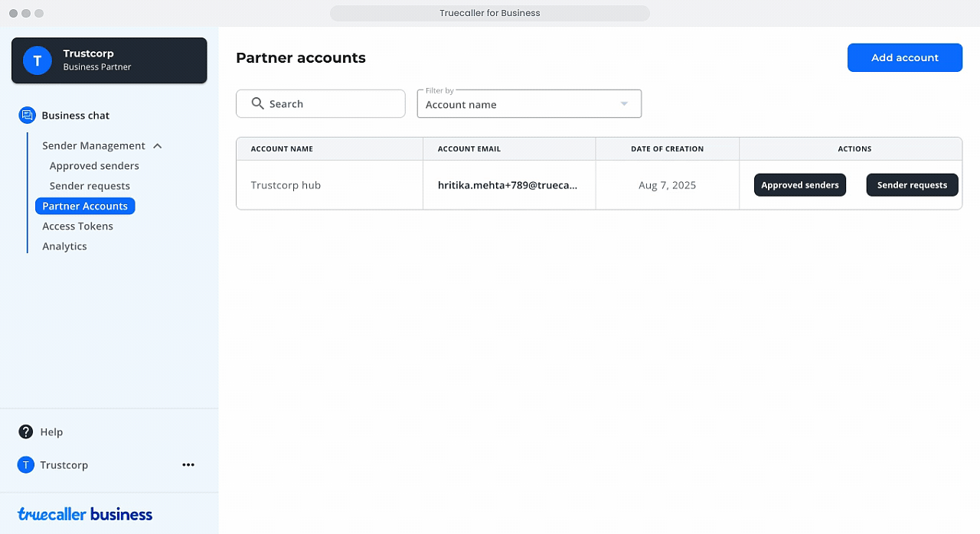
Task: Click the Truecaller business logo
Action: (x=85, y=514)
